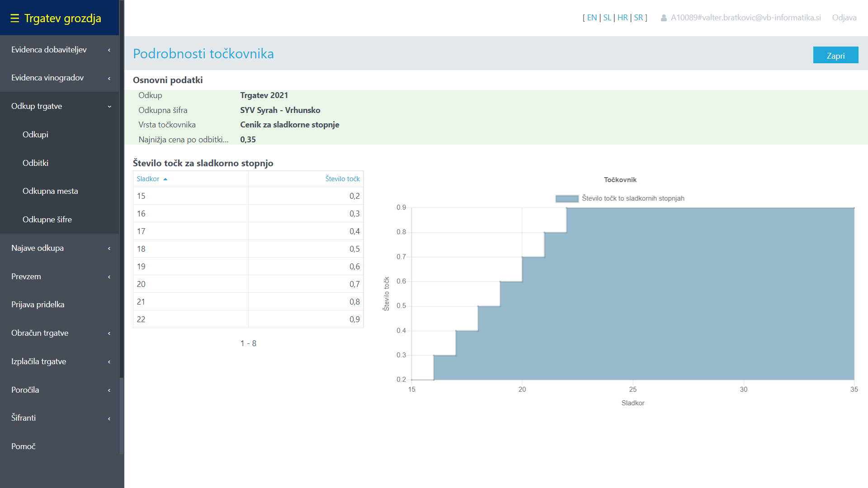Switch language to EN
The height and width of the screenshot is (488, 868).
coord(592,18)
